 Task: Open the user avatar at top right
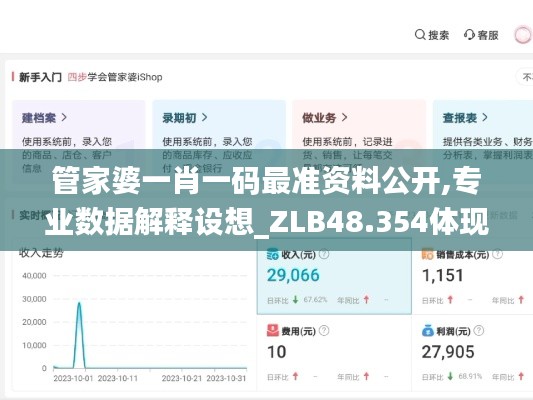point(522,35)
